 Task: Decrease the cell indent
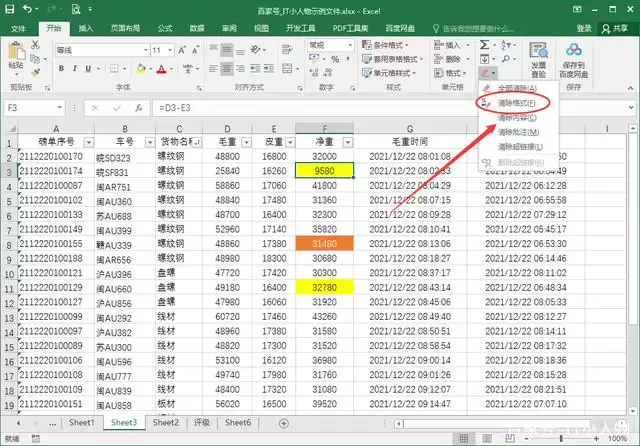tap(255, 68)
